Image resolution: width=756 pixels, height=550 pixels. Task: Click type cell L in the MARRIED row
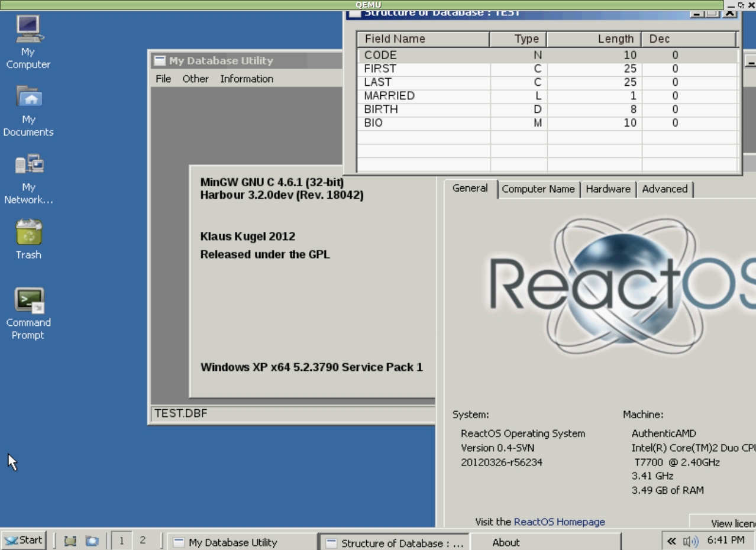519,96
